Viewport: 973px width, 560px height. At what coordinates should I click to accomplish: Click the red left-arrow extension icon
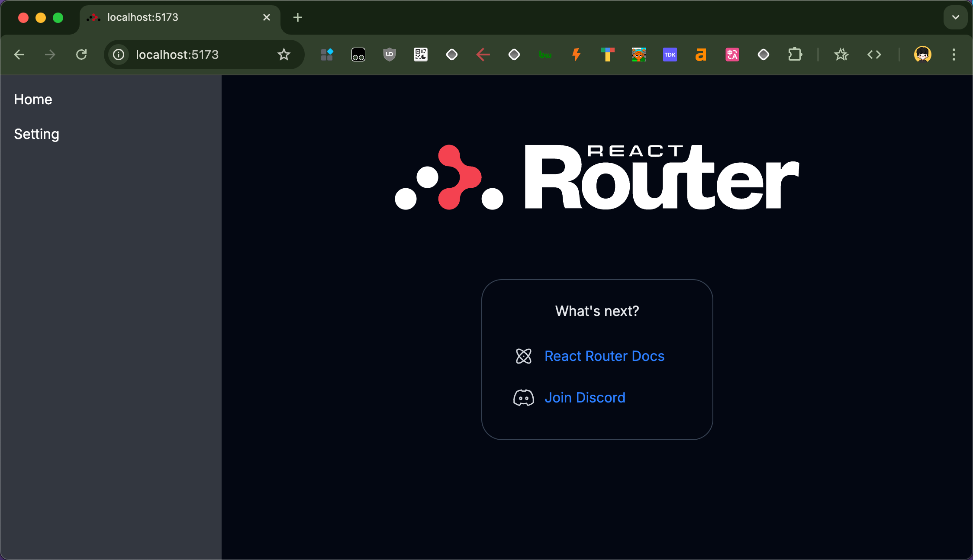point(483,55)
